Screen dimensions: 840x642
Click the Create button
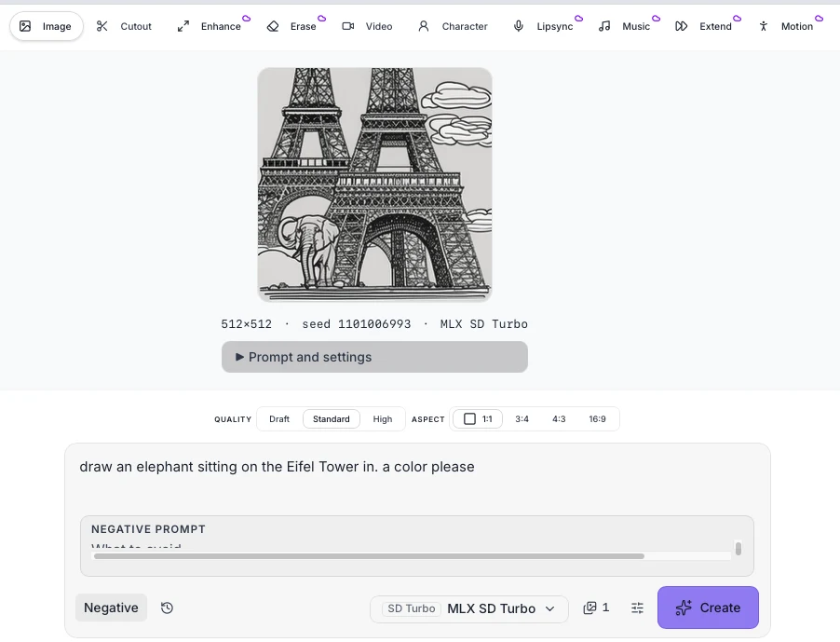coord(708,608)
